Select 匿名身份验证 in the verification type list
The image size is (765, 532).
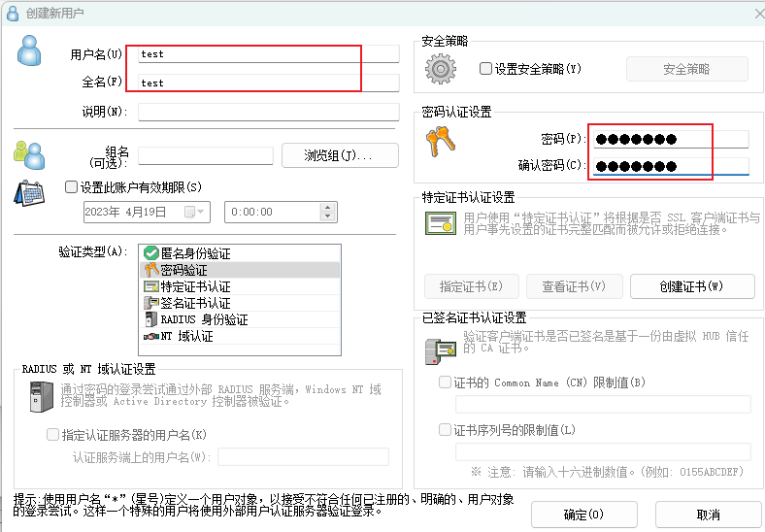(x=194, y=252)
